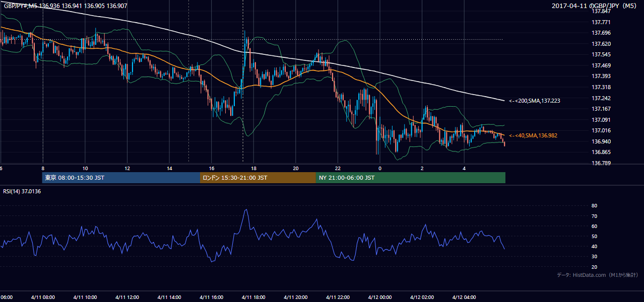Image resolution: width=644 pixels, height=302 pixels.
Task: Click RSI axis level 60
Action: (594, 226)
